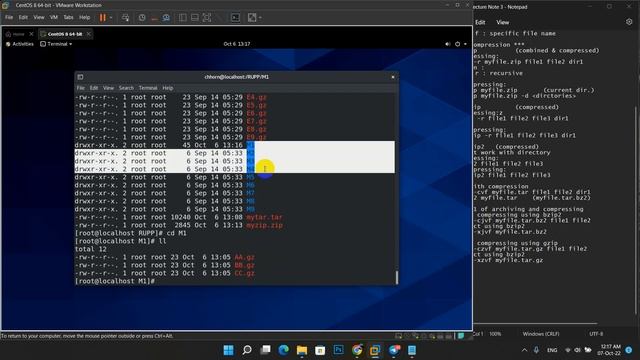
Task: Open Microsoft Store from taskbar
Action: point(320,350)
